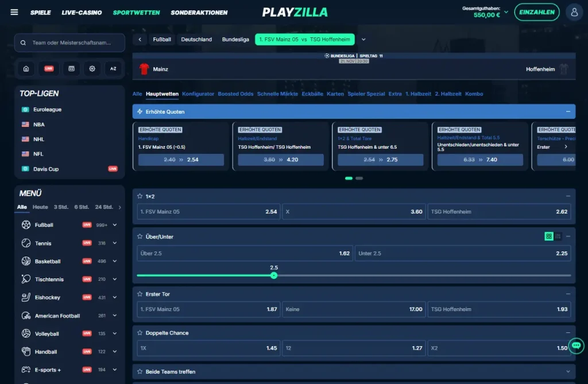Open the search magnifier in the sidebar

[x=23, y=42]
